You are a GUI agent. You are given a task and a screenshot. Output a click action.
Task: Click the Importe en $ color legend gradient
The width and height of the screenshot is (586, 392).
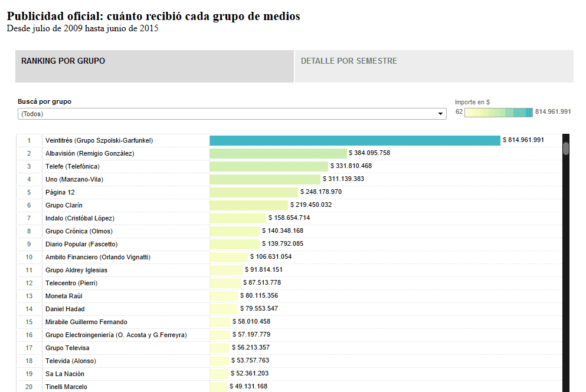tap(499, 113)
